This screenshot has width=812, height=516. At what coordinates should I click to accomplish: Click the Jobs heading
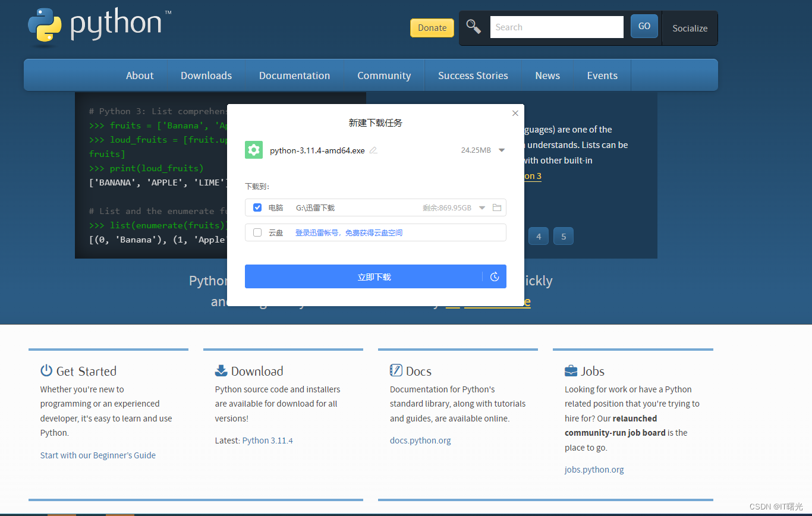tap(593, 371)
